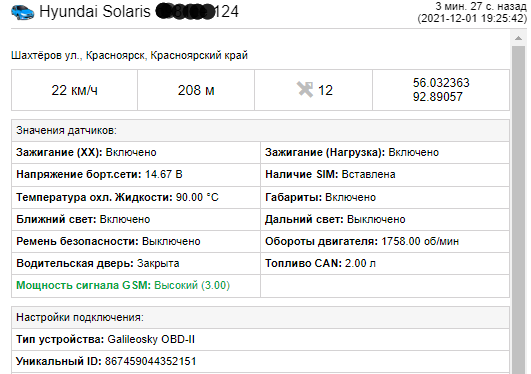Click the vertical scrollbar thumb

click(x=518, y=210)
